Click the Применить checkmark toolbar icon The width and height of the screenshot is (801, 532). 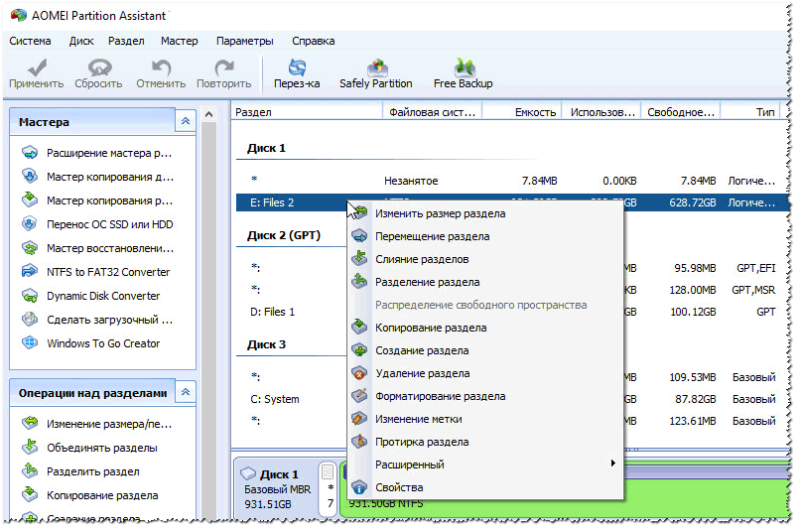pyautogui.click(x=36, y=67)
